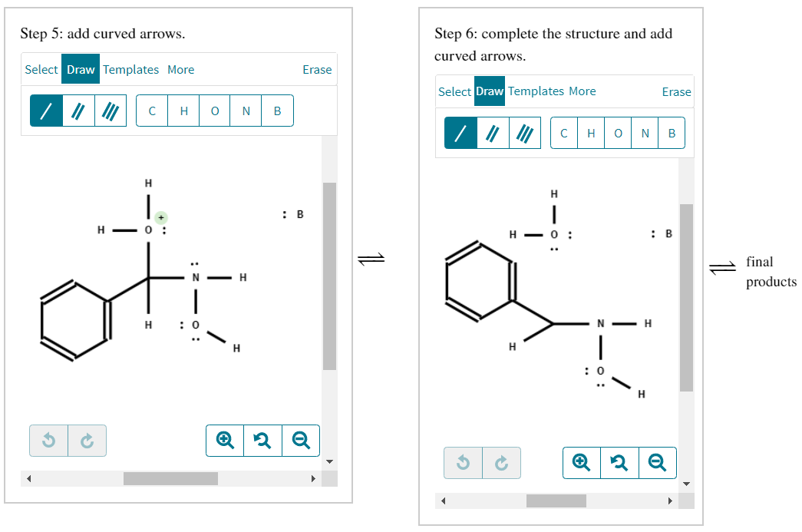Pick the triple bond tool in Step 6
Screen dimensions: 802x532
523,133
